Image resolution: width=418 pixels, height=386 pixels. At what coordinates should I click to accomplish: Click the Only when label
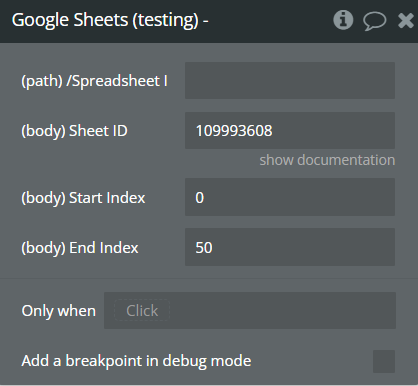tap(59, 311)
